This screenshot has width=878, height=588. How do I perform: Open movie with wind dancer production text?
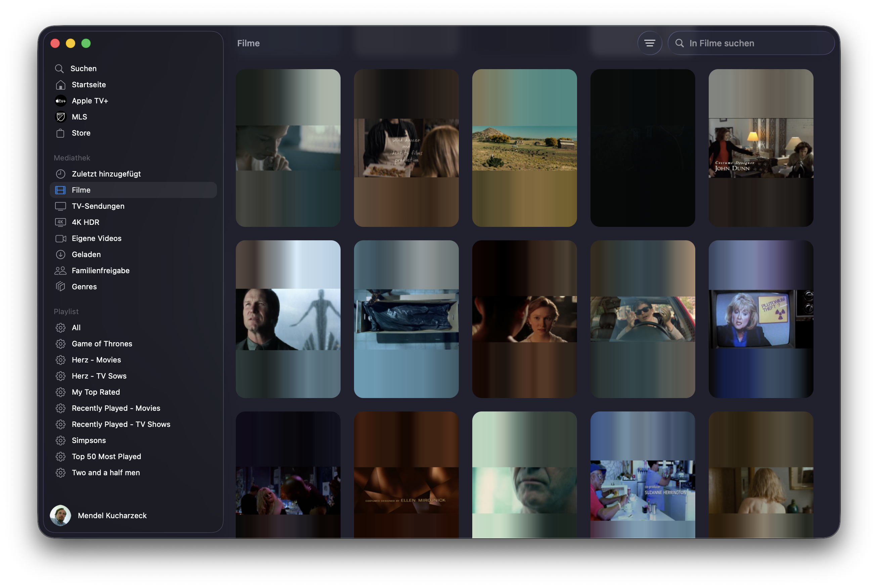(406, 148)
